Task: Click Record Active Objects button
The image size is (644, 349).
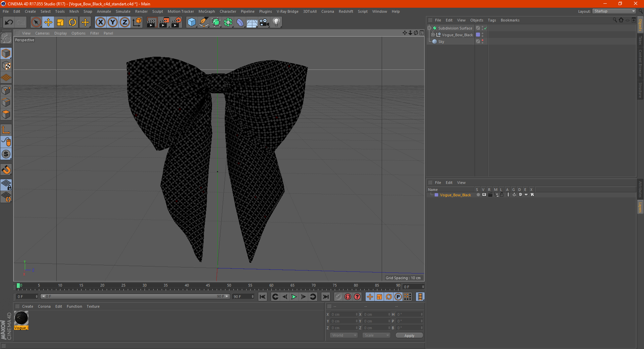Action: coord(338,297)
